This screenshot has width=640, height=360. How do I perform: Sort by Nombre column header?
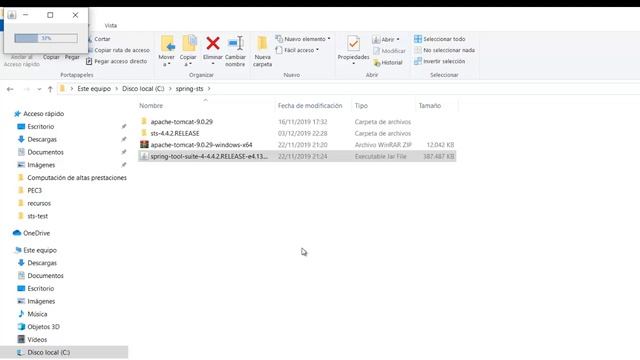tap(151, 106)
